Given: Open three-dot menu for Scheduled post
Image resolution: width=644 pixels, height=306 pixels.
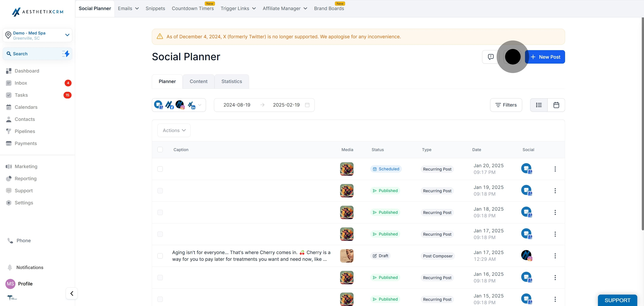Looking at the screenshot, I should pyautogui.click(x=555, y=169).
